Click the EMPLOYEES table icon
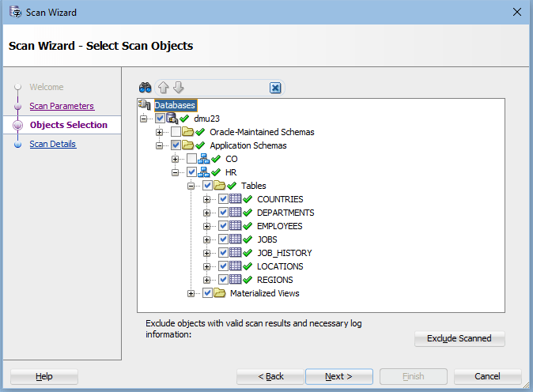 coord(235,225)
